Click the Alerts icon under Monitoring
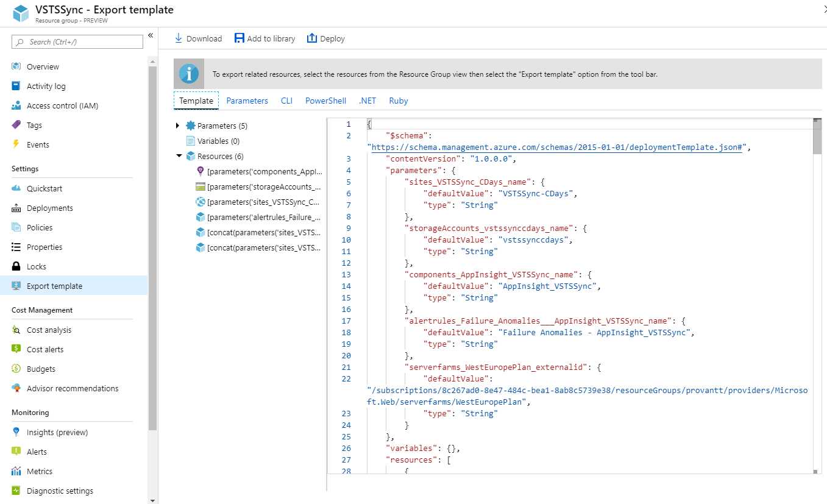Screen dimensions: 827x504 click(x=16, y=452)
